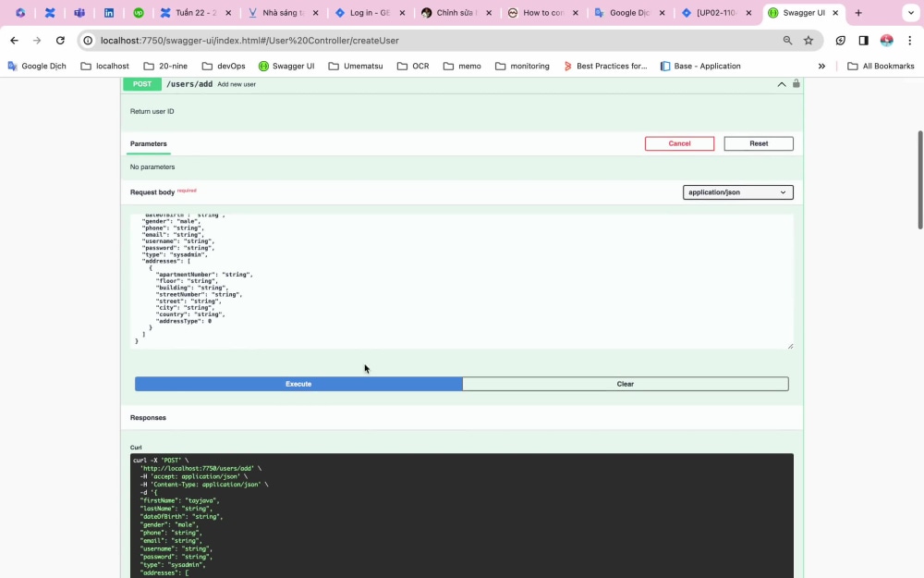Open the zoom magnifier in address bar
Viewport: 924px width, 578px height.
point(787,40)
